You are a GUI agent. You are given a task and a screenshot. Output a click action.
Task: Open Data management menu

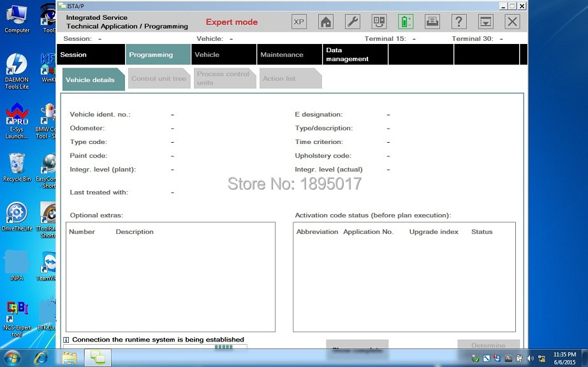point(355,55)
